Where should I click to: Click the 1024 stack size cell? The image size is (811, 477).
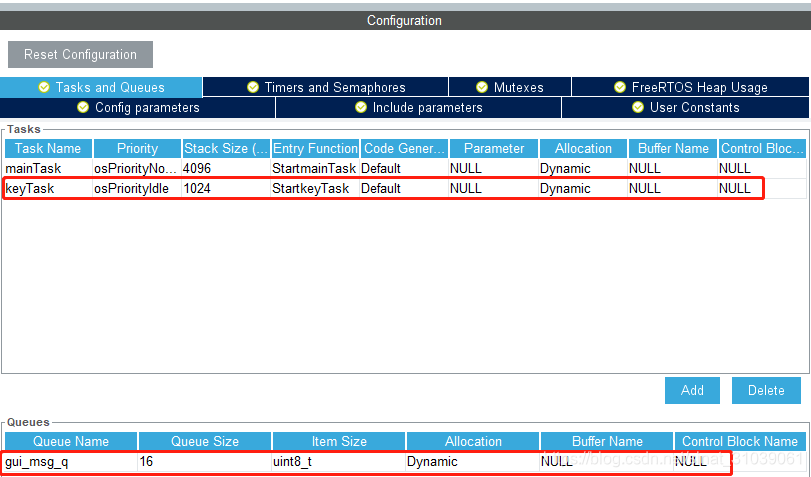coord(226,188)
